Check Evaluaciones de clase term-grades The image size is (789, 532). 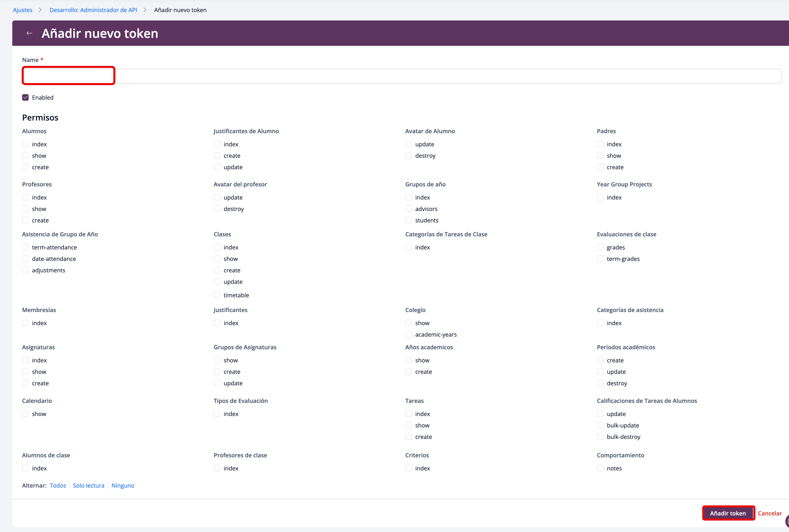(600, 259)
